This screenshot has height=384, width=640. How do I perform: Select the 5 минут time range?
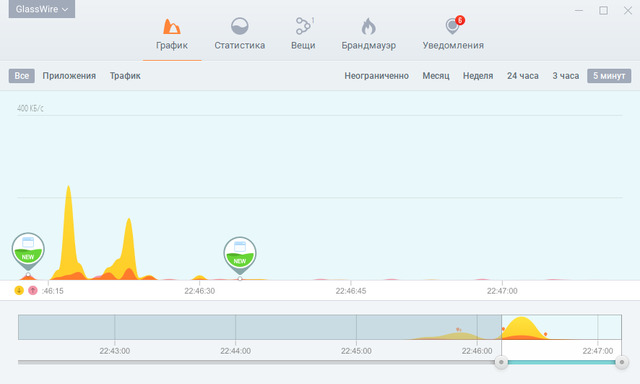point(609,76)
